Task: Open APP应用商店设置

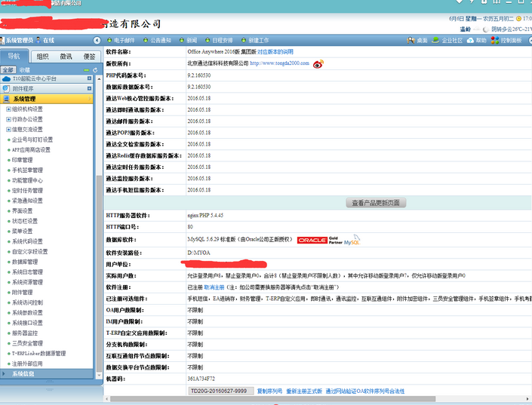Action: pyautogui.click(x=31, y=150)
